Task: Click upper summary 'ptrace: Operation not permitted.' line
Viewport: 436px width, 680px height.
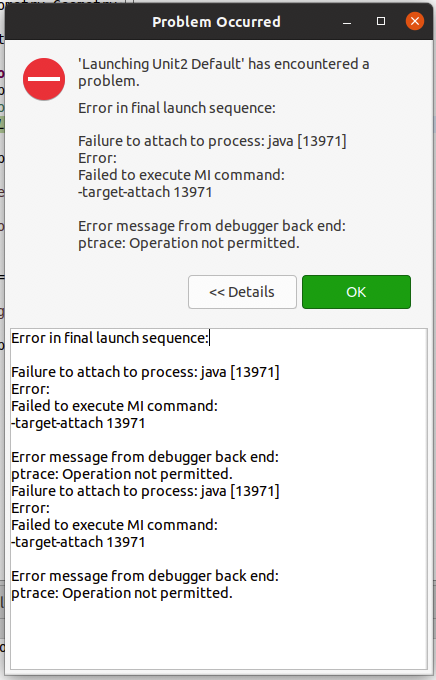Action: click(189, 243)
